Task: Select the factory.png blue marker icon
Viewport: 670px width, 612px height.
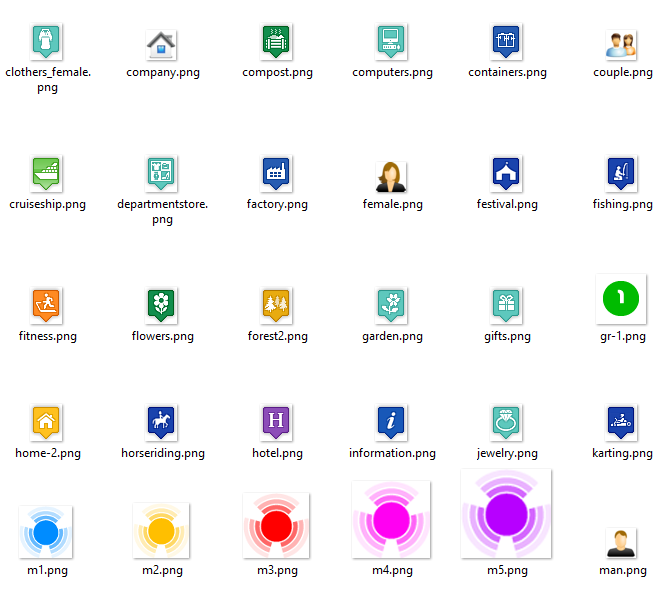Action: coord(276,173)
